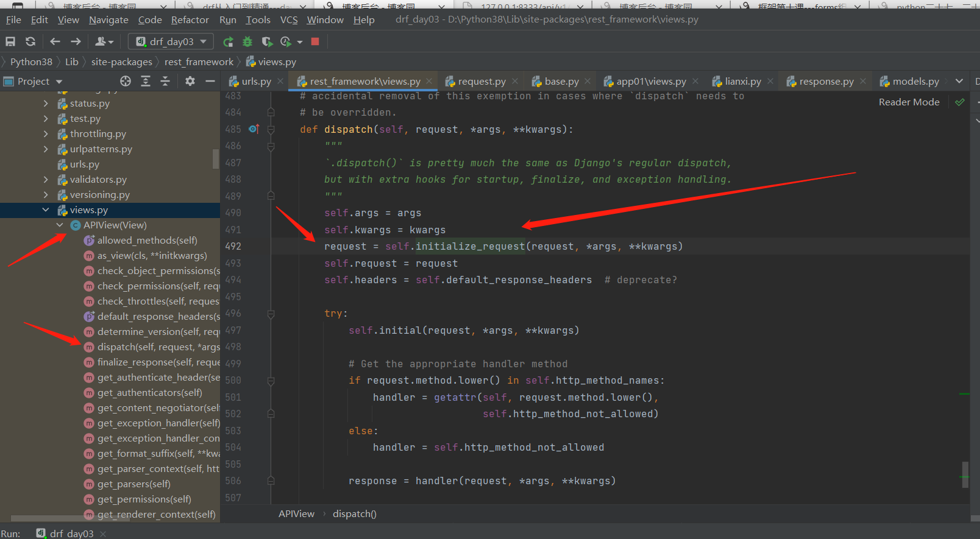Image resolution: width=980 pixels, height=539 pixels.
Task: Open the user account icon menu
Action: pos(104,41)
